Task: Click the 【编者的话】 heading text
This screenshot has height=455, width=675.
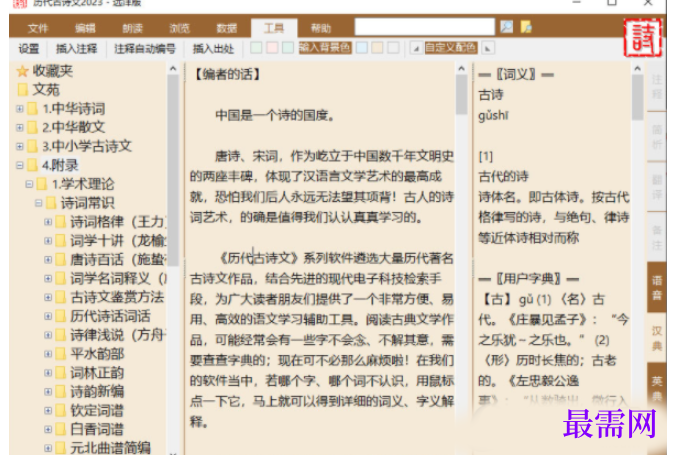Action: click(x=227, y=74)
